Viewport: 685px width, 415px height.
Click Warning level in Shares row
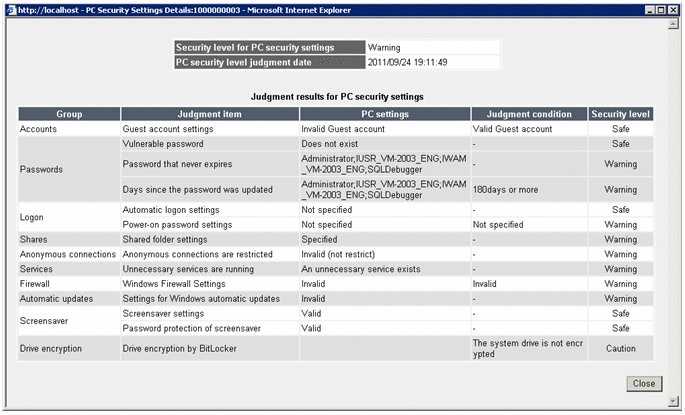coord(620,239)
